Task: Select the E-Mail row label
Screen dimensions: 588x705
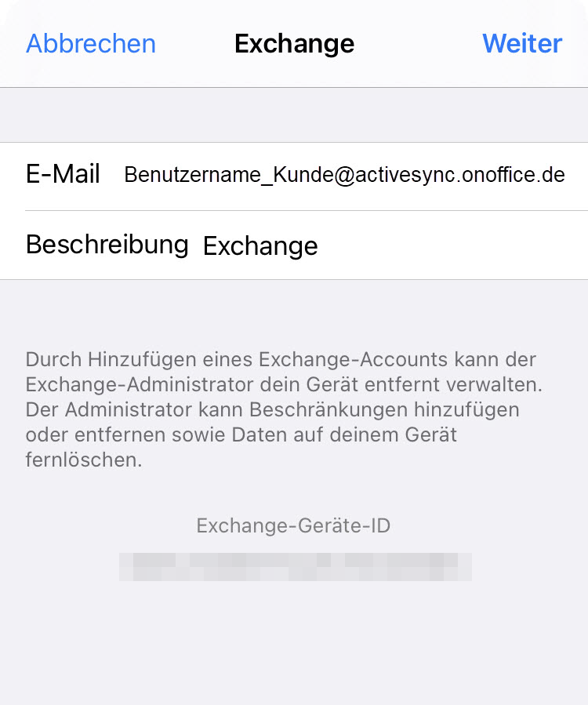Action: pyautogui.click(x=63, y=174)
